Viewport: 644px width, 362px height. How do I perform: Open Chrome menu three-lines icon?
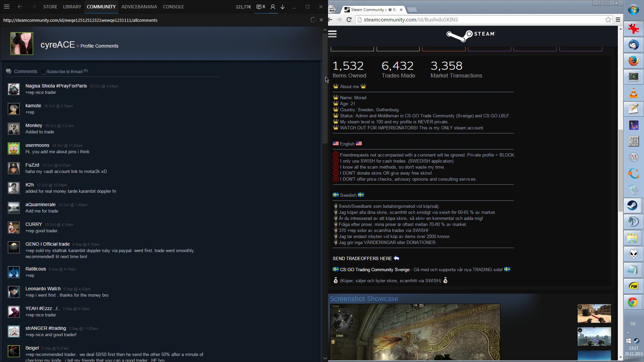(x=618, y=20)
